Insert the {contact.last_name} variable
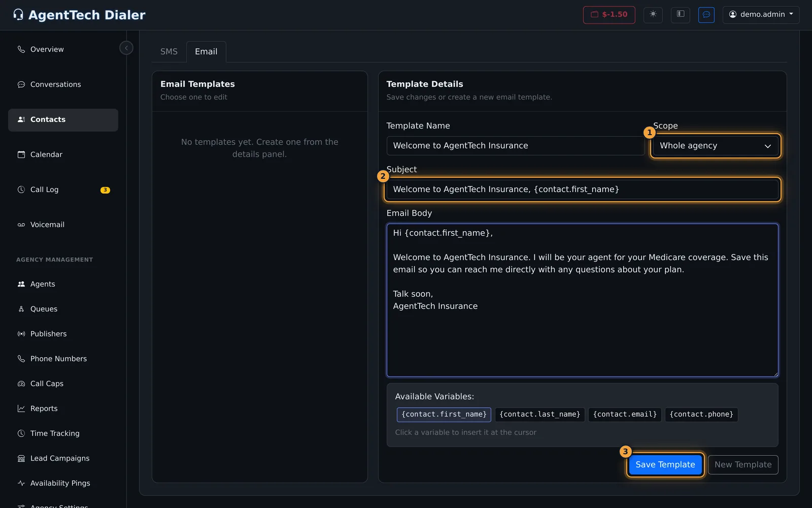Image resolution: width=812 pixels, height=508 pixels. tap(540, 415)
